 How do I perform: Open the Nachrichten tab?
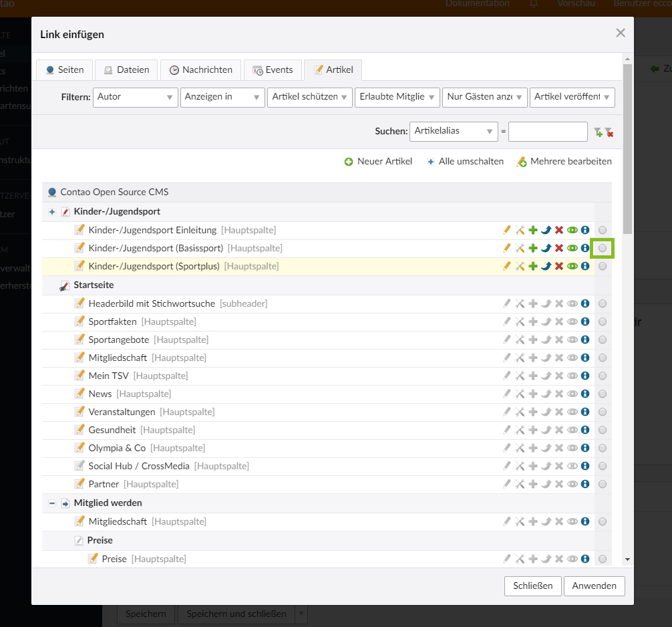click(x=200, y=70)
